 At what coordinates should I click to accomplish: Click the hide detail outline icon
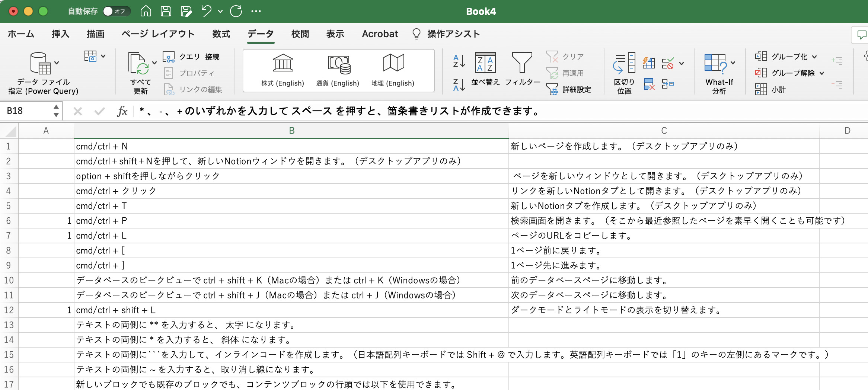tap(837, 84)
